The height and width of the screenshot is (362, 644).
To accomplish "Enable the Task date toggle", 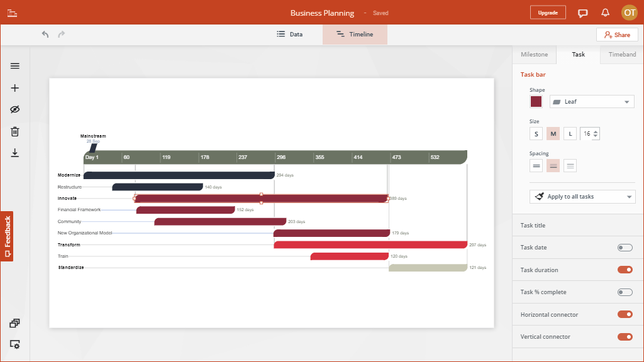I will [625, 247].
